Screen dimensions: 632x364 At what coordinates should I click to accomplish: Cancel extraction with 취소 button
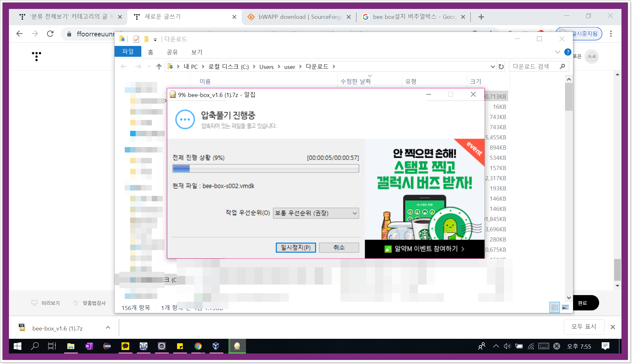339,248
